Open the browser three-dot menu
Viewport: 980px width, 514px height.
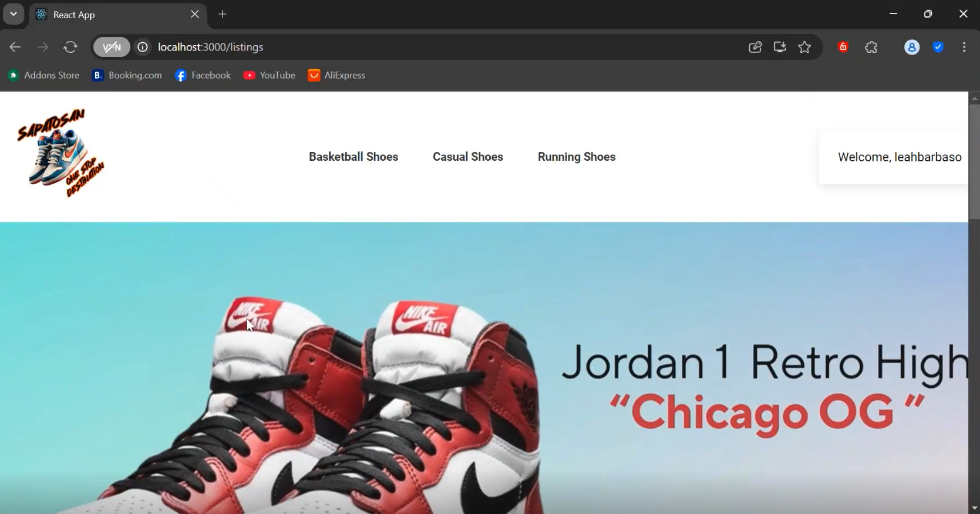(964, 47)
